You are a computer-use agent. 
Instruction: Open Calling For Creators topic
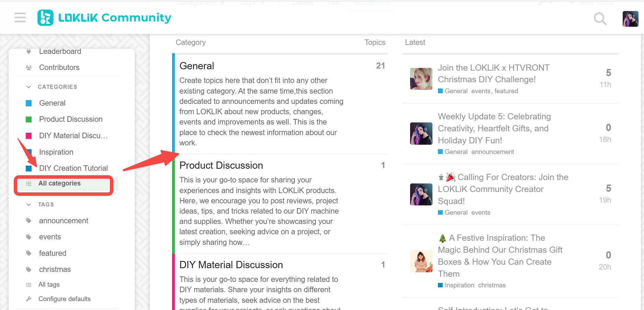pos(503,189)
